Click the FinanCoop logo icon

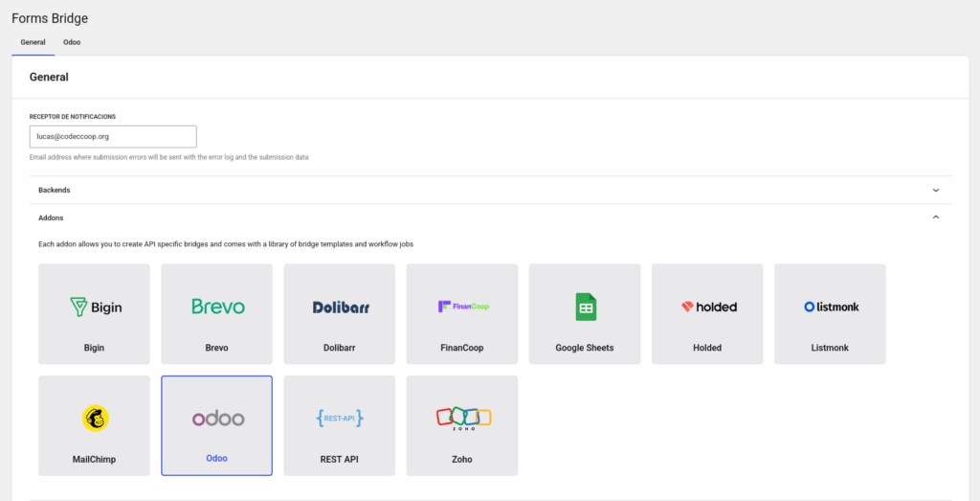(x=463, y=307)
